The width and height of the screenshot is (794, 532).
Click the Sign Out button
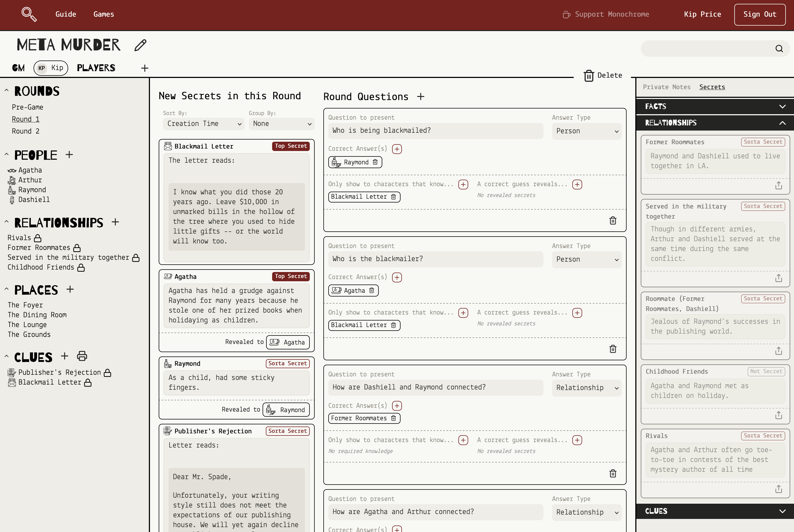pyautogui.click(x=760, y=14)
